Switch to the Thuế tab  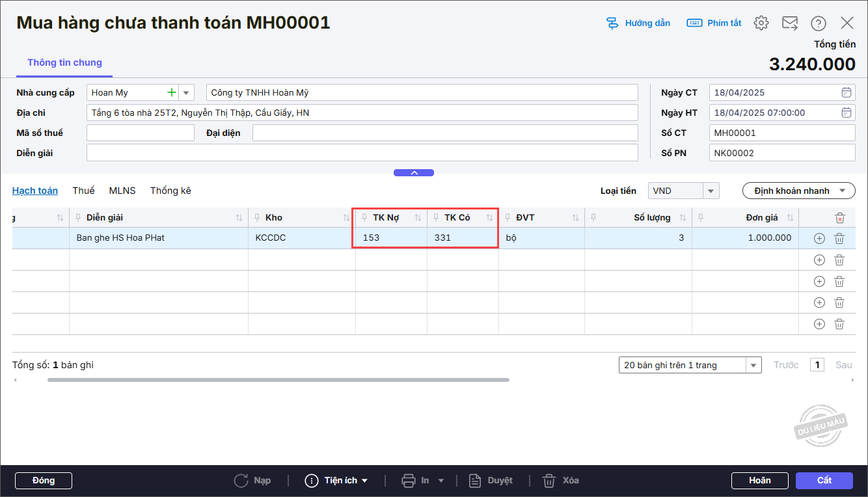click(83, 191)
